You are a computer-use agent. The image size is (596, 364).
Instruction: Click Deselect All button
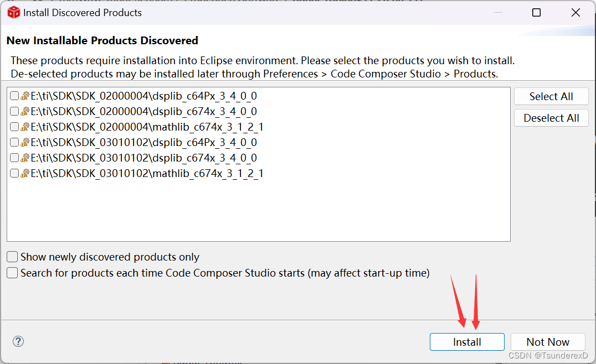[x=551, y=118]
